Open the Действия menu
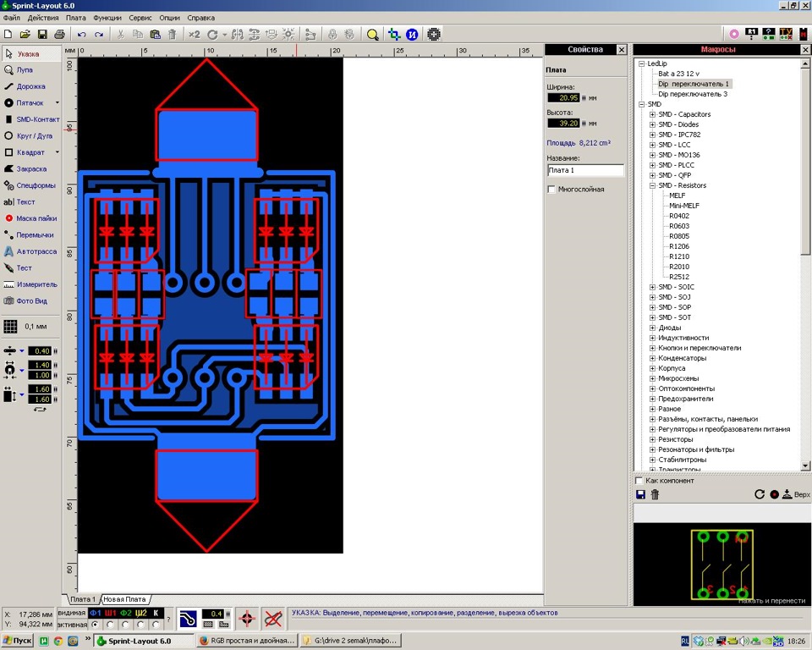The height and width of the screenshot is (650, 812). [x=43, y=18]
